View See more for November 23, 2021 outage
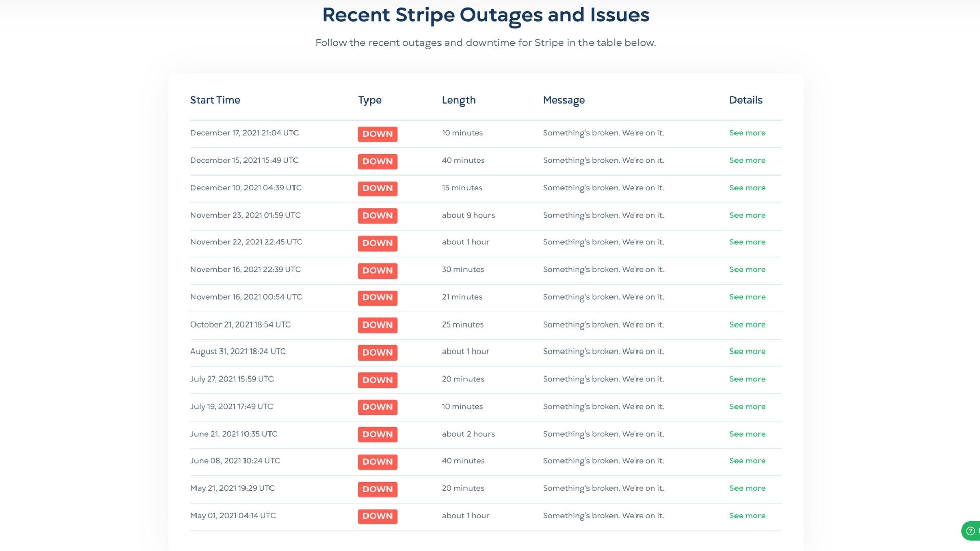 click(747, 215)
